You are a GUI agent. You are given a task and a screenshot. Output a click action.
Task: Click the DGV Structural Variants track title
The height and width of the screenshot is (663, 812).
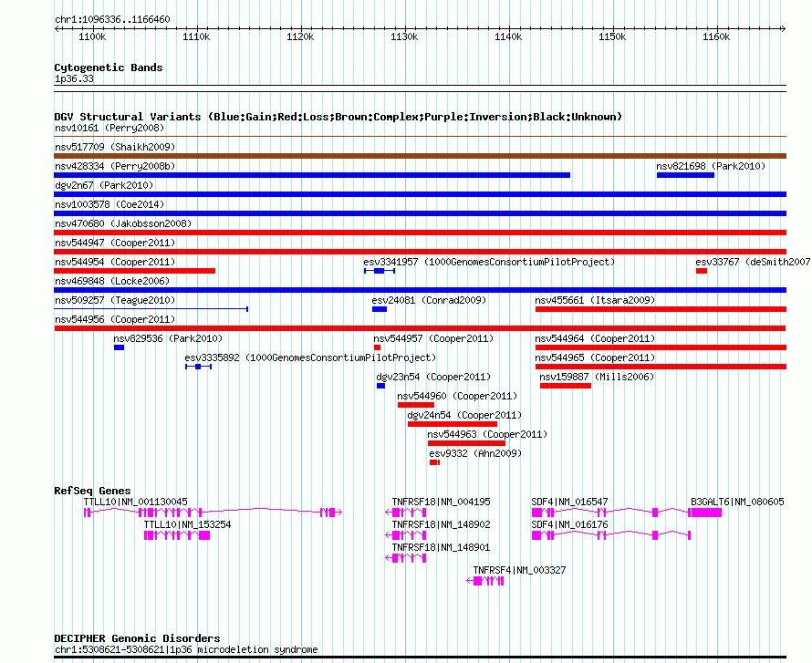(338, 117)
